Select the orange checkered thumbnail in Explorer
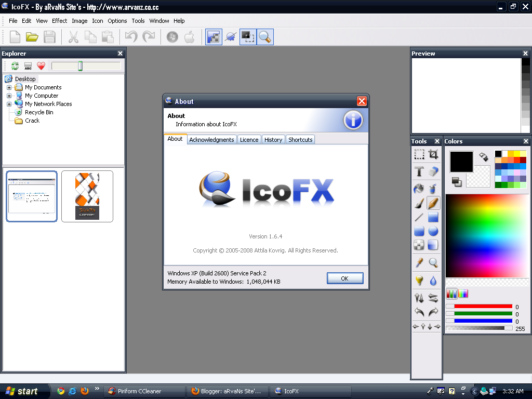 (87, 196)
